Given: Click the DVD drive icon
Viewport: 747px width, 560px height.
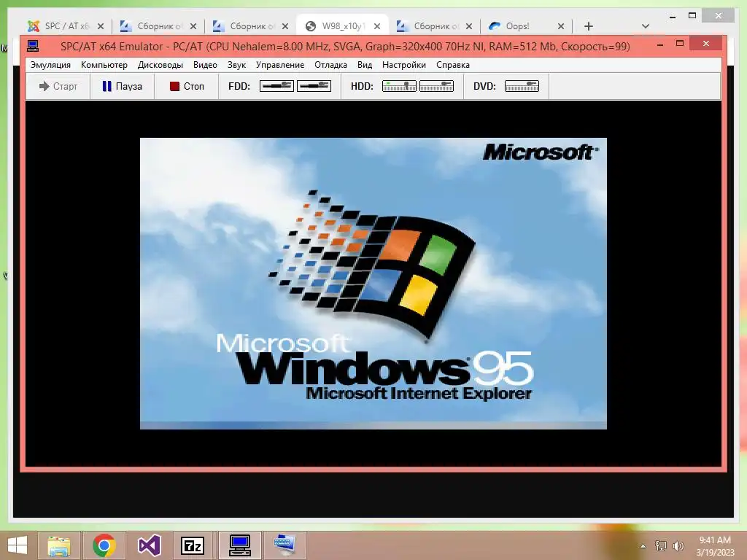Looking at the screenshot, I should (522, 86).
